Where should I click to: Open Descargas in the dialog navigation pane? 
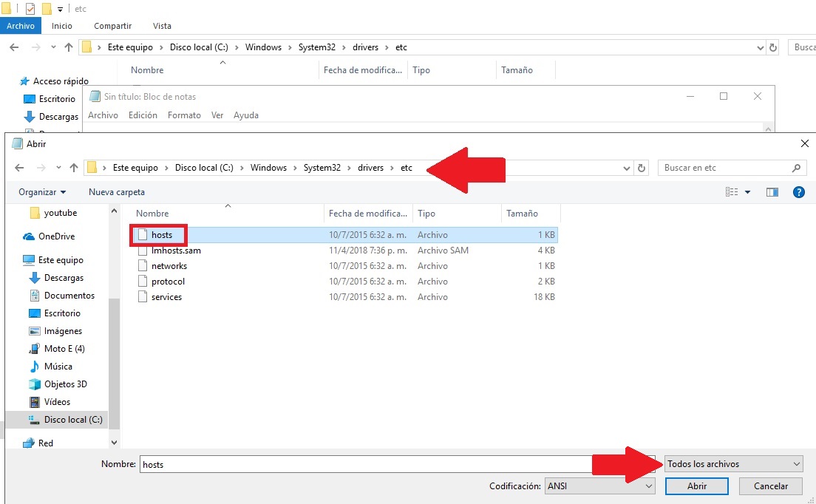tap(57, 278)
